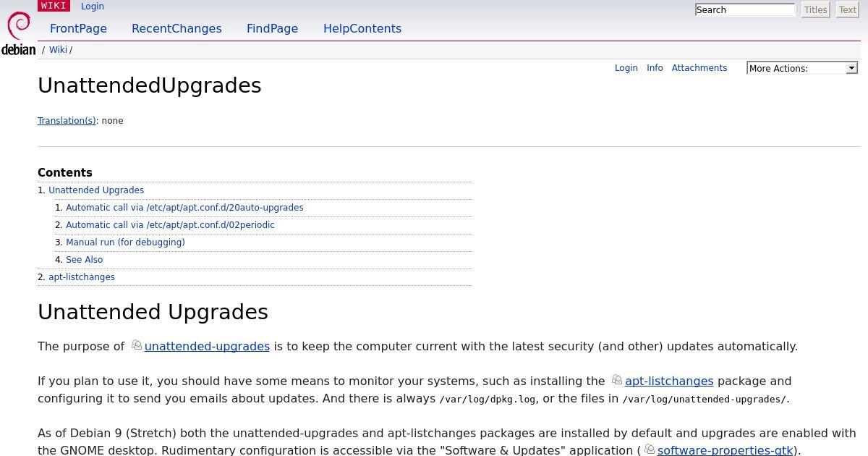The height and width of the screenshot is (456, 868).
Task: Click the package icon beside software-properties-gtk link
Action: (650, 449)
